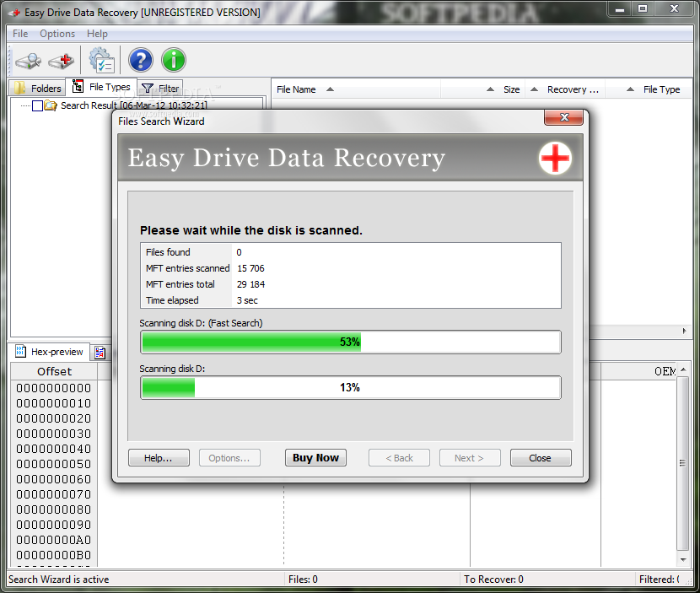
Task: Tick the Search Result checkbox
Action: (37, 105)
